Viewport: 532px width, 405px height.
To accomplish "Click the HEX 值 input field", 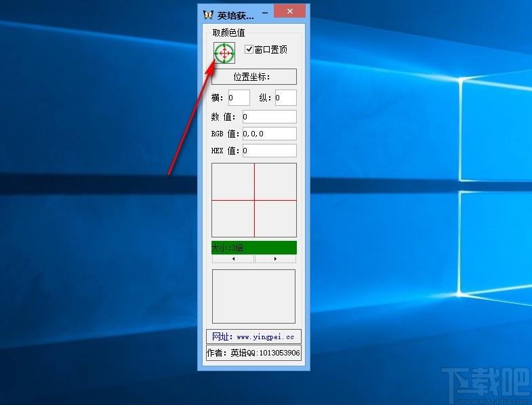I will click(x=270, y=151).
